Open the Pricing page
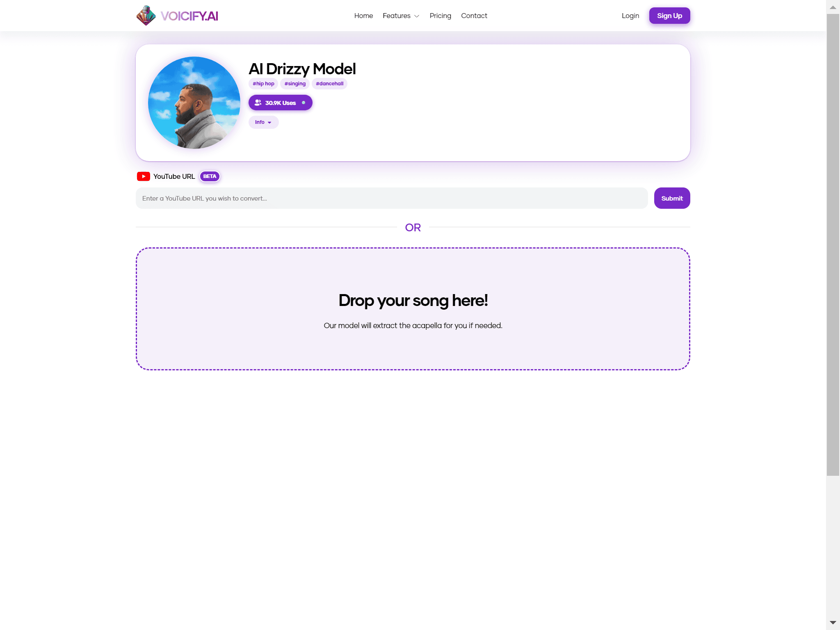The height and width of the screenshot is (630, 840). coord(440,16)
